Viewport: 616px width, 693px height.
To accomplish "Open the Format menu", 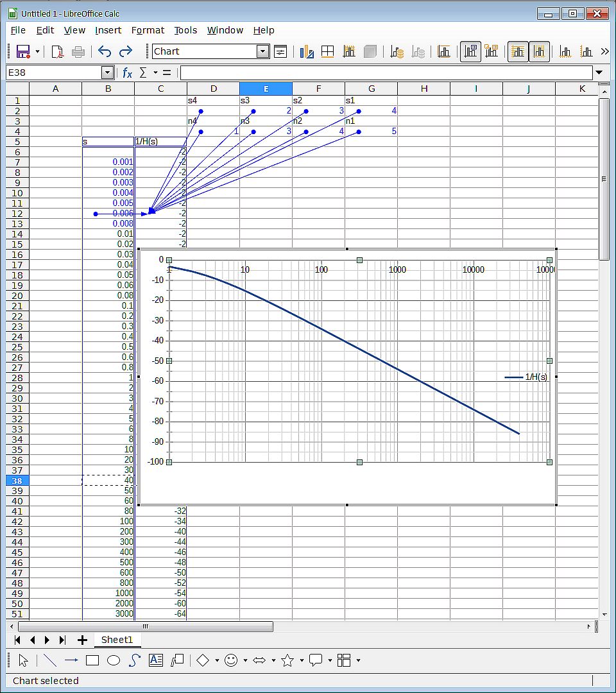I will (148, 31).
